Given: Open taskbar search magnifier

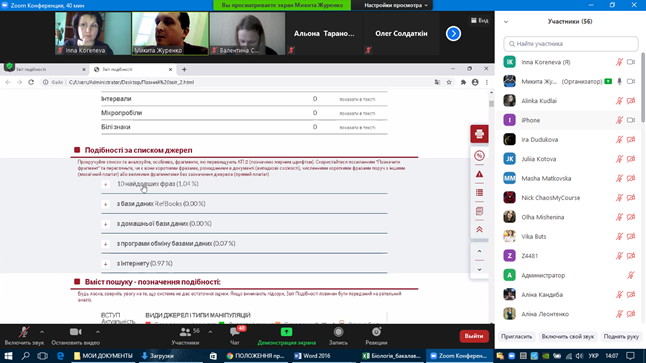Looking at the screenshot, I should (x=26, y=356).
